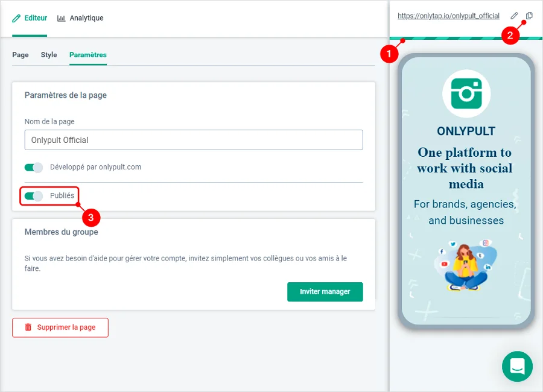Copy the page link with the copy icon
Screen dimensions: 543x392
point(529,16)
